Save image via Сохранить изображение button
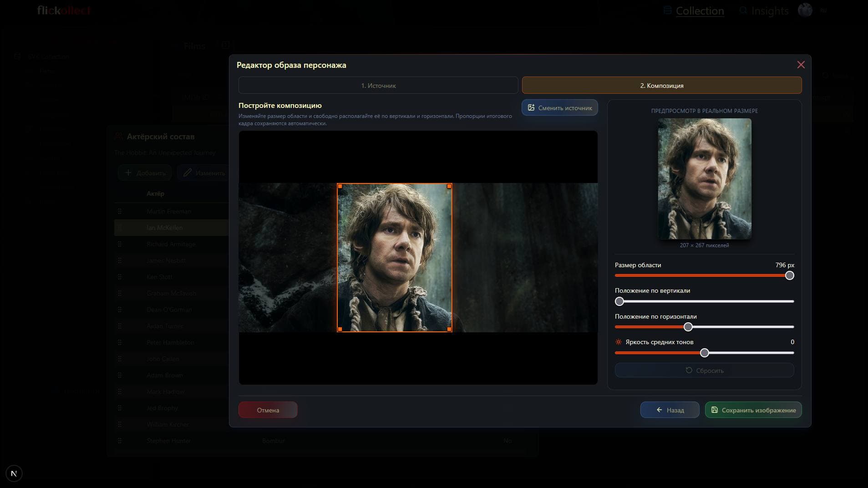The height and width of the screenshot is (488, 868). (x=753, y=410)
